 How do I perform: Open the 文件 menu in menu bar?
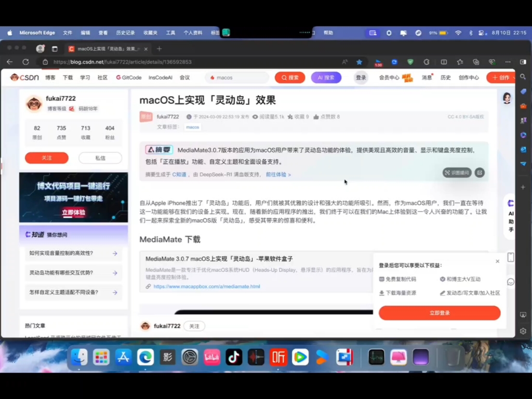tap(68, 33)
